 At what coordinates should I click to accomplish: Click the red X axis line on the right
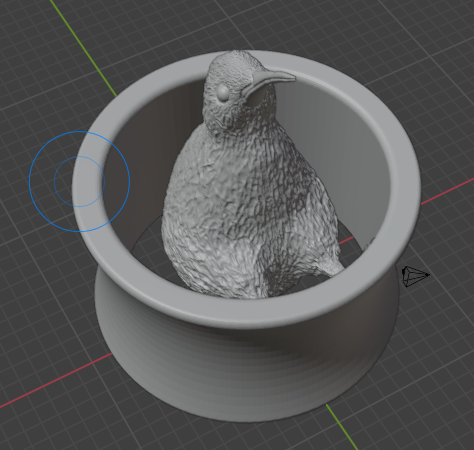click(x=447, y=191)
